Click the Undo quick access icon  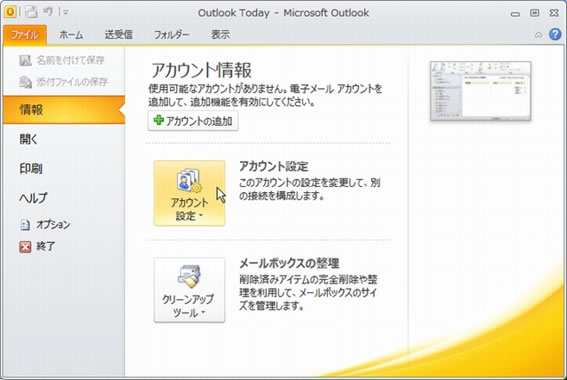[48, 12]
